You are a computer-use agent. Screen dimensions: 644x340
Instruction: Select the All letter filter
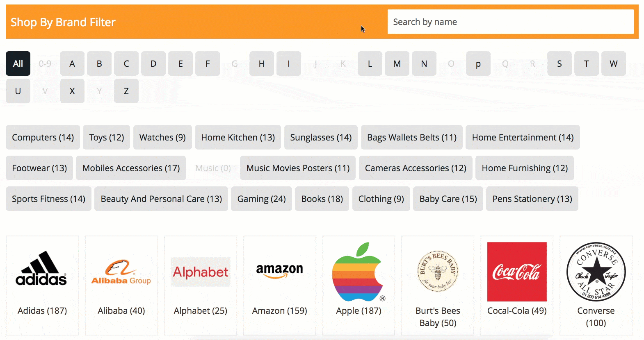tap(18, 63)
